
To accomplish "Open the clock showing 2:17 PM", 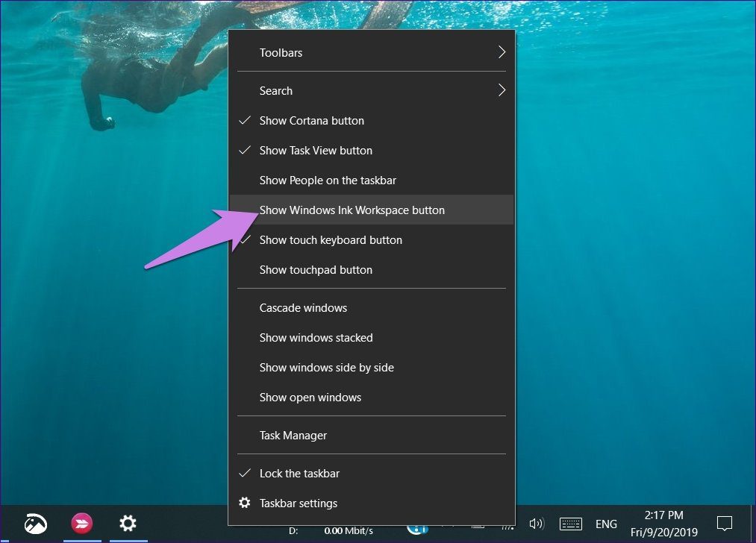I will pyautogui.click(x=664, y=524).
